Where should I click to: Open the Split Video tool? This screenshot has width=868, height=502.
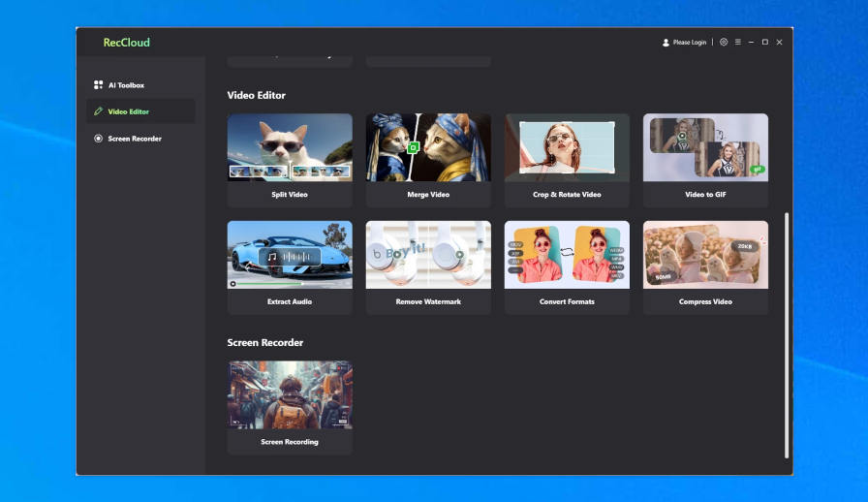[x=290, y=160]
